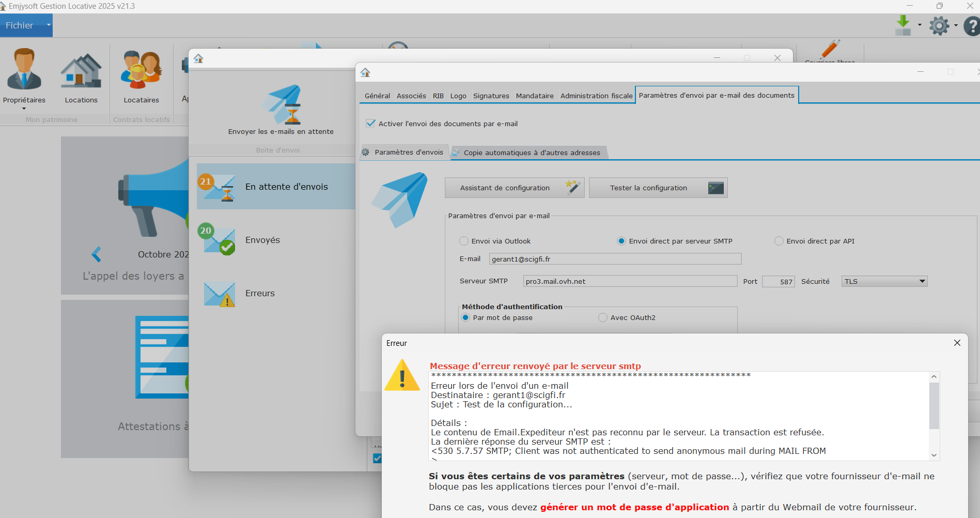Open the Erreurs mail folder
The image size is (980, 518).
(x=260, y=293)
